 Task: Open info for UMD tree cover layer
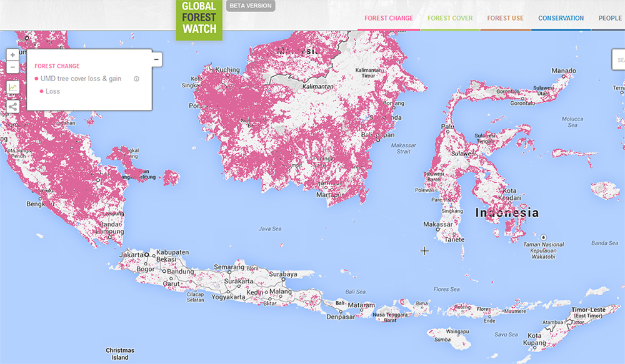tap(136, 79)
